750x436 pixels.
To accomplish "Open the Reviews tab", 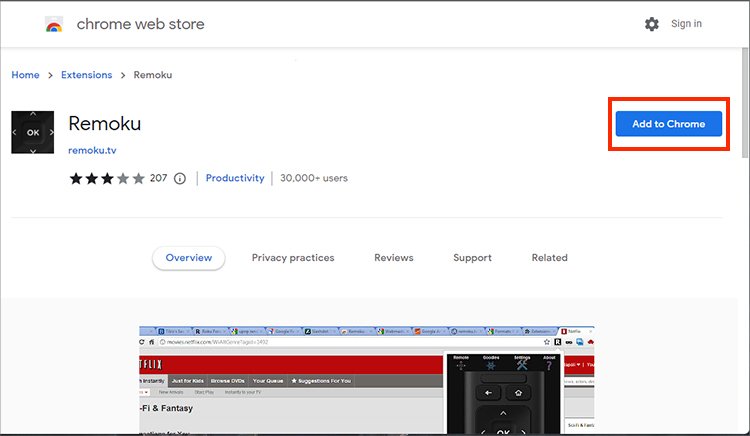I will [x=394, y=258].
